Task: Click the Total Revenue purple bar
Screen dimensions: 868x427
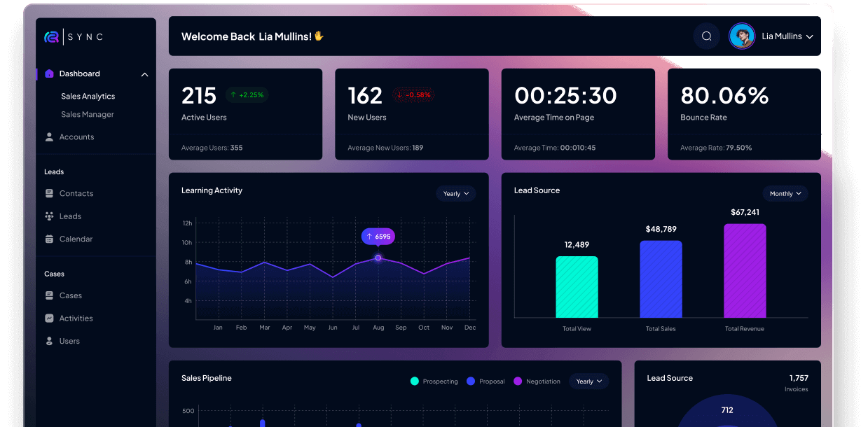Action: tap(745, 271)
